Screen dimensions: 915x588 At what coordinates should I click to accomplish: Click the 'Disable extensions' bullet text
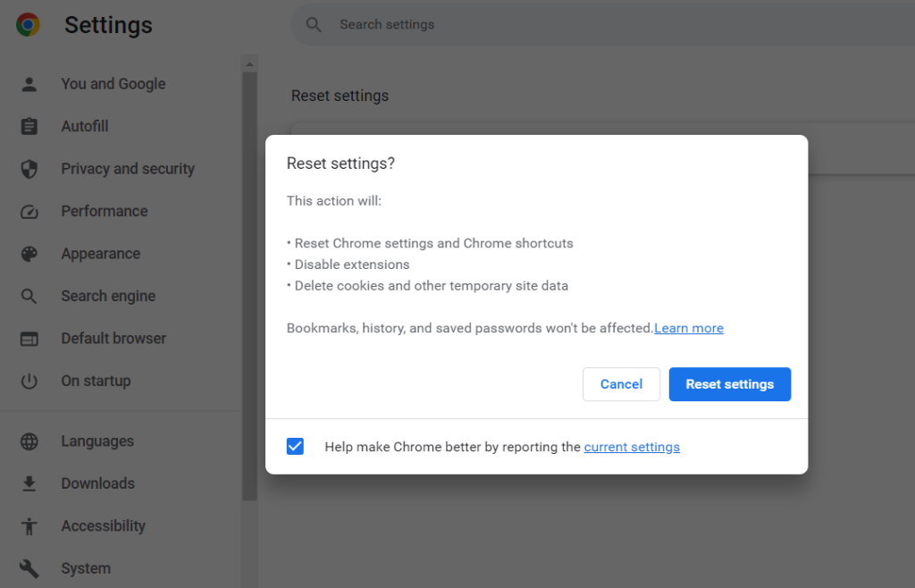point(352,265)
